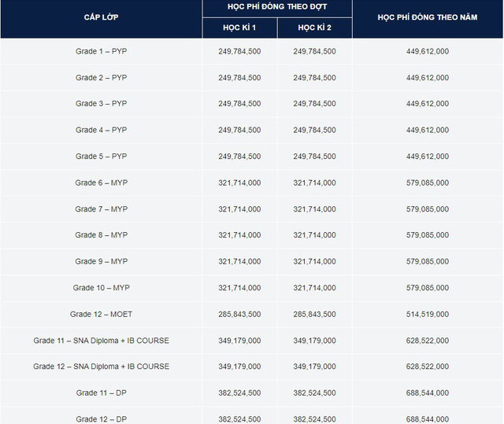Click the HỌC PHÍ ĐÓNG THEO NĂM header
Viewport: 504px width, 424px height.
coord(428,17)
